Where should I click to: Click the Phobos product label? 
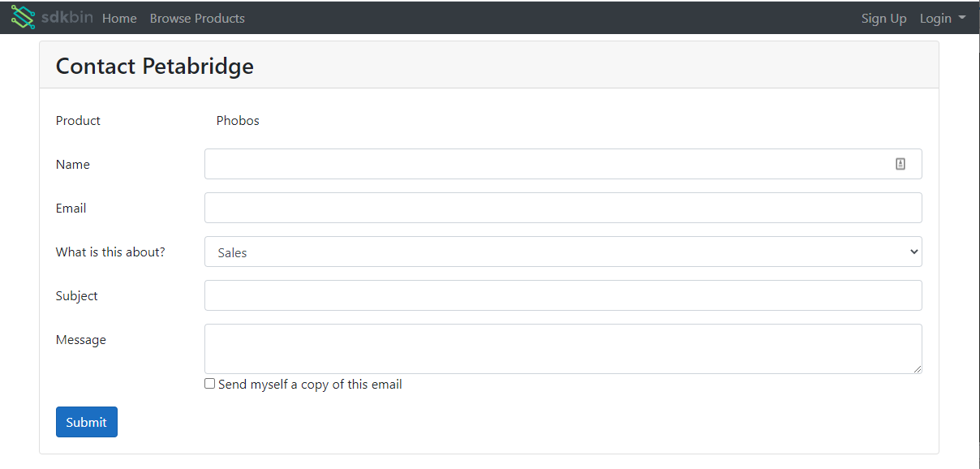237,120
